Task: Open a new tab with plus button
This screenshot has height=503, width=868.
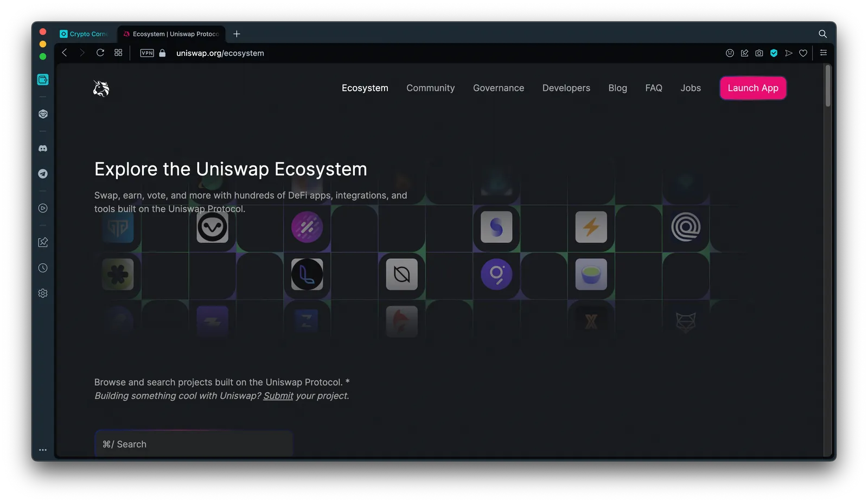Action: pyautogui.click(x=237, y=34)
